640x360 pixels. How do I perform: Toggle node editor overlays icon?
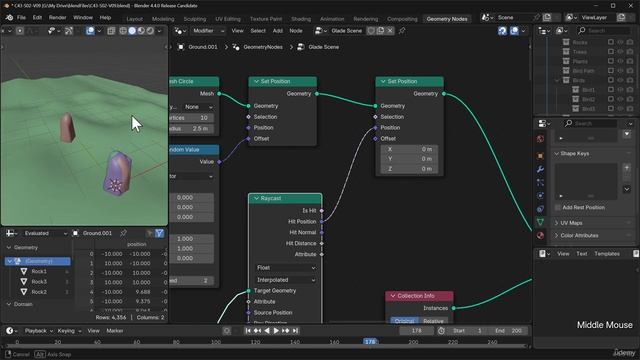coord(514,31)
